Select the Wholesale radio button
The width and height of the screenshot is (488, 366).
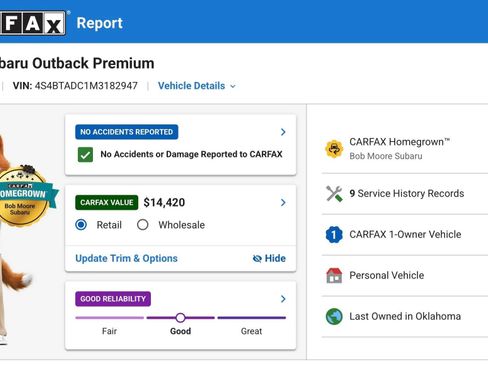(x=143, y=225)
